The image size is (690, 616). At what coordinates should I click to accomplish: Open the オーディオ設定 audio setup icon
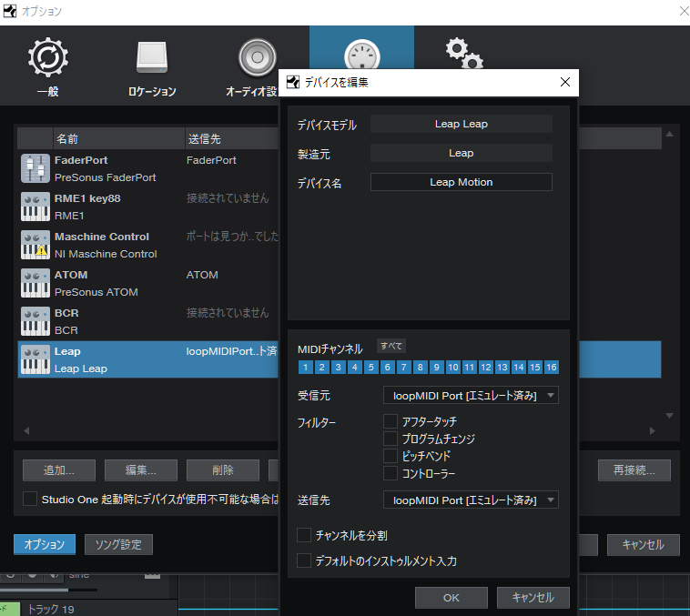click(257, 57)
